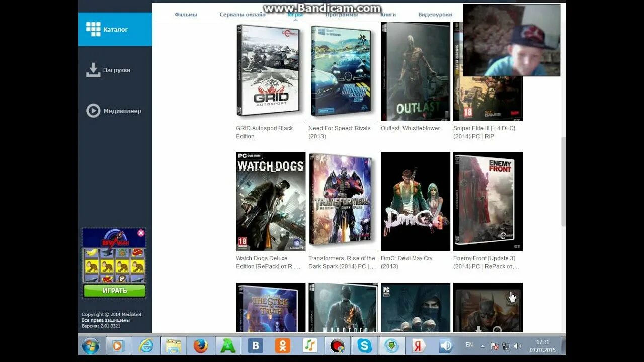Show hidden tray icons arrow
Viewport: 644px width, 362px height.
483,346
